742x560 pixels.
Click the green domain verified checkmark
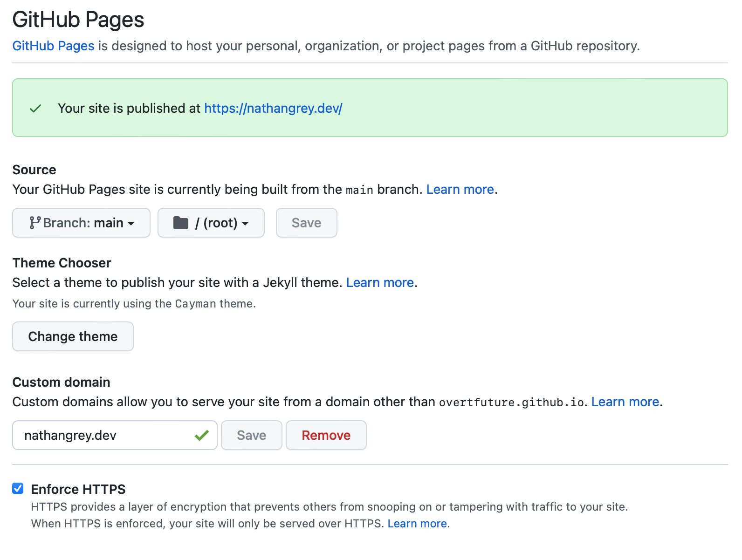[202, 436]
